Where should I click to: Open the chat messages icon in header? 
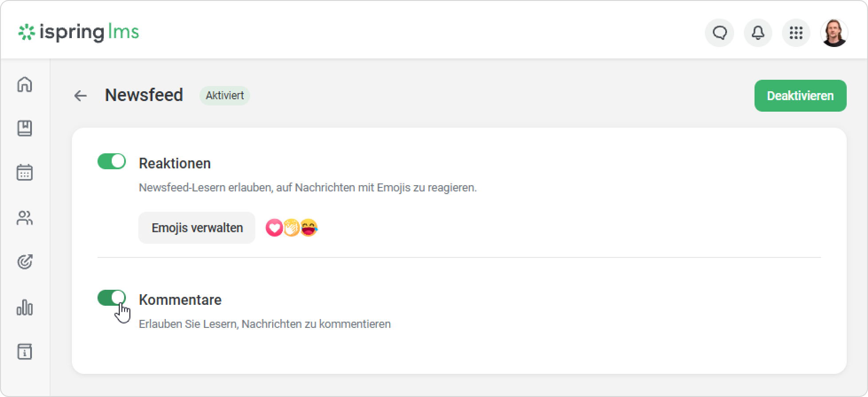[719, 33]
